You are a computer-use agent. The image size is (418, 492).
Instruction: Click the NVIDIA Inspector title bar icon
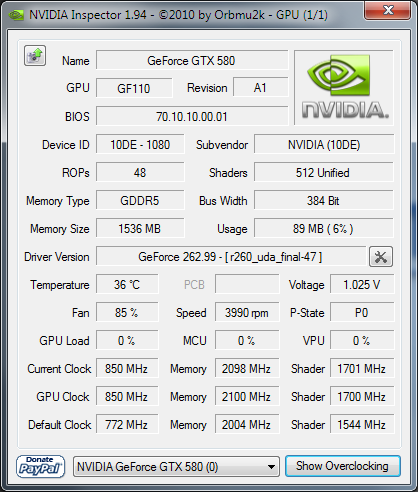(x=16, y=15)
